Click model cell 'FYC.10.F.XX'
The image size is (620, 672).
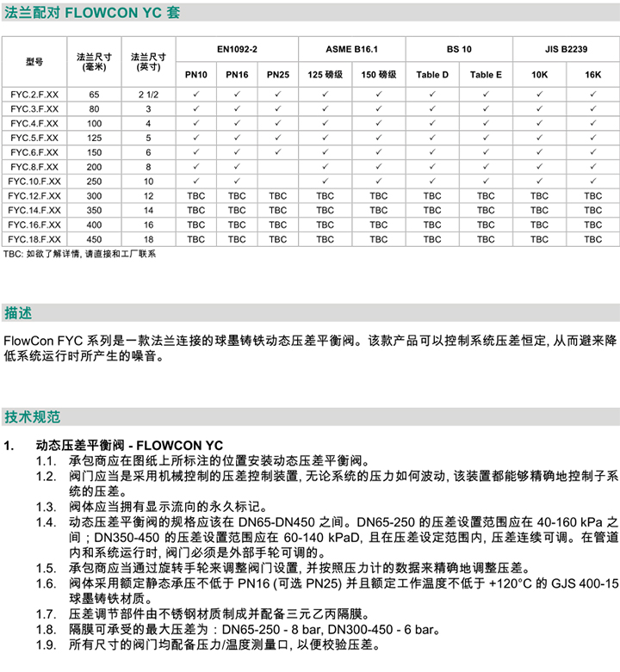tap(34, 182)
